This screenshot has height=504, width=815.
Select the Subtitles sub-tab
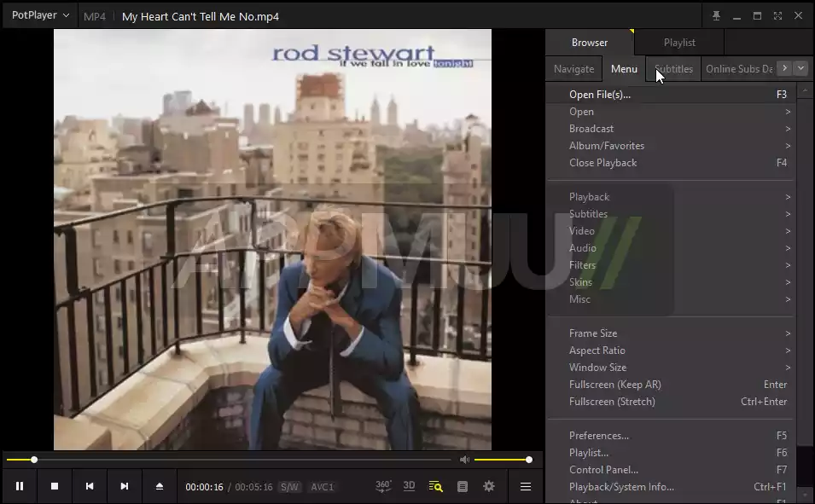coord(673,69)
